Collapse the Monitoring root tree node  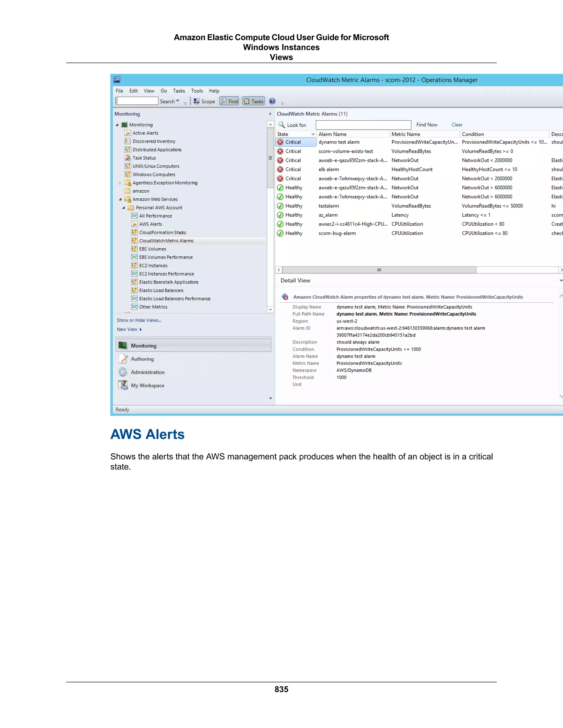point(117,125)
